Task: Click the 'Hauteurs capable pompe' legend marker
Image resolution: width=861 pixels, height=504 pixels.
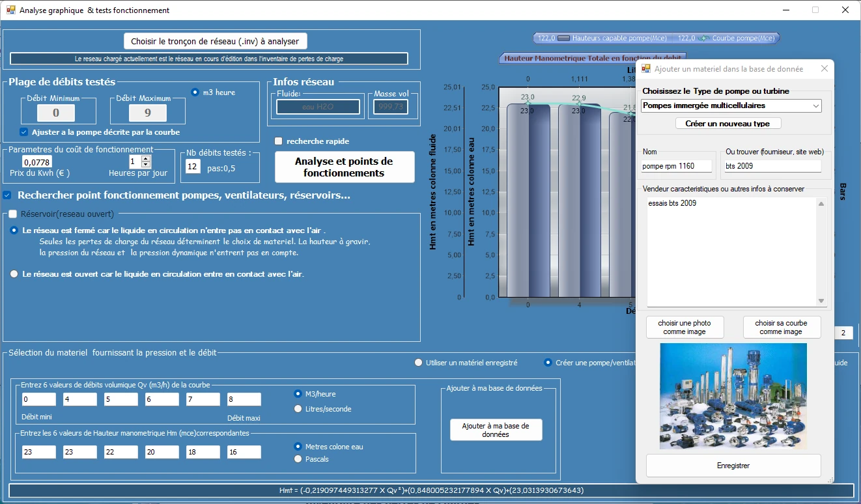Action: coord(564,38)
